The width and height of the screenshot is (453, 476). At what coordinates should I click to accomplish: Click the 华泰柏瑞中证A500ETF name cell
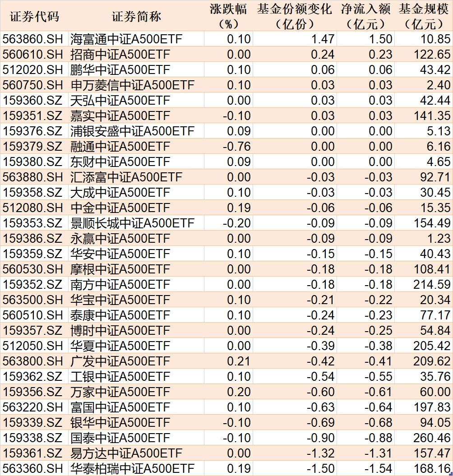pyautogui.click(x=132, y=469)
